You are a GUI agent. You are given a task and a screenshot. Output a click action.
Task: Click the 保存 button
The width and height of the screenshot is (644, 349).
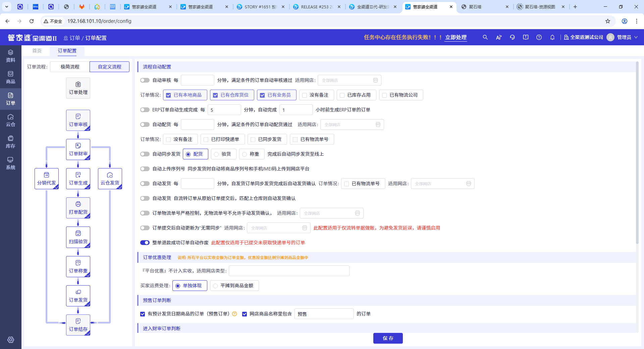coord(388,338)
